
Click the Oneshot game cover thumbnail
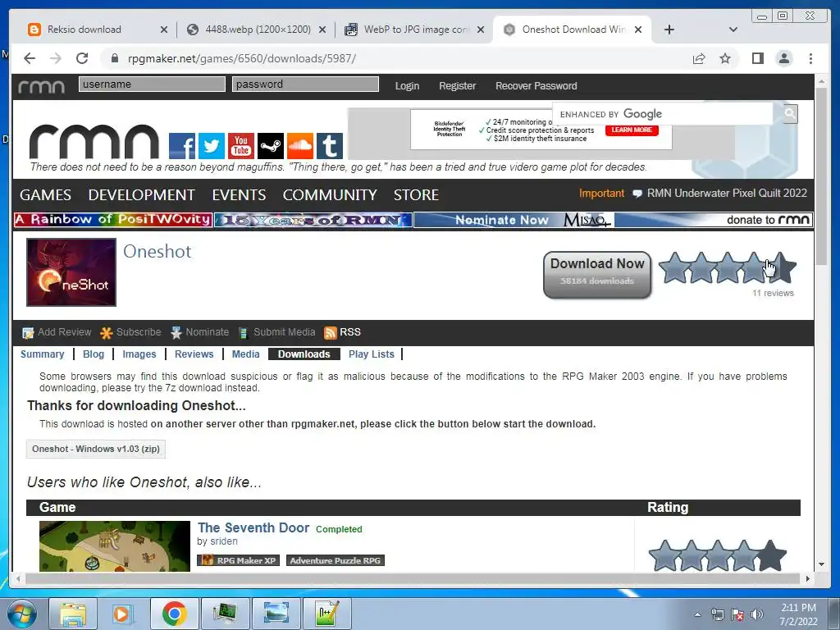point(71,272)
